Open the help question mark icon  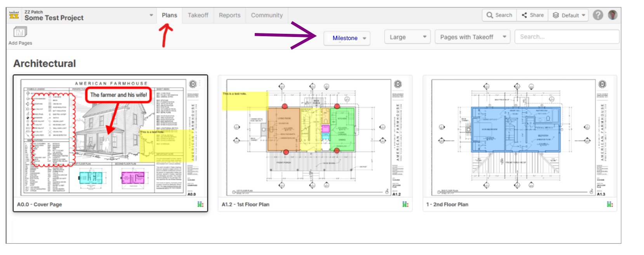point(598,15)
